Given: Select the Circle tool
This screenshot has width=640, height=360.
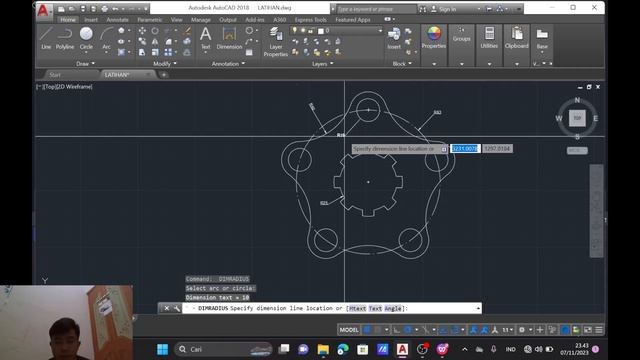Looking at the screenshot, I should pyautogui.click(x=86, y=38).
